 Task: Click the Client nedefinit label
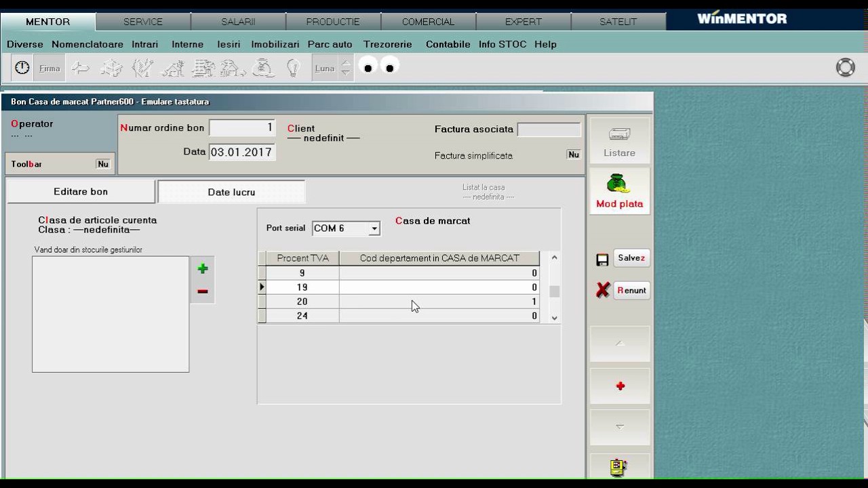point(323,133)
